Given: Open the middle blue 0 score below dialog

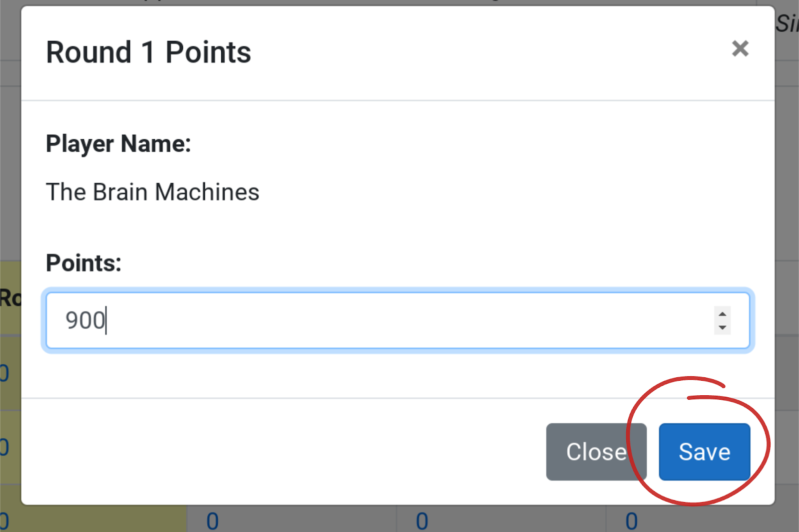Looking at the screenshot, I should pos(422,522).
